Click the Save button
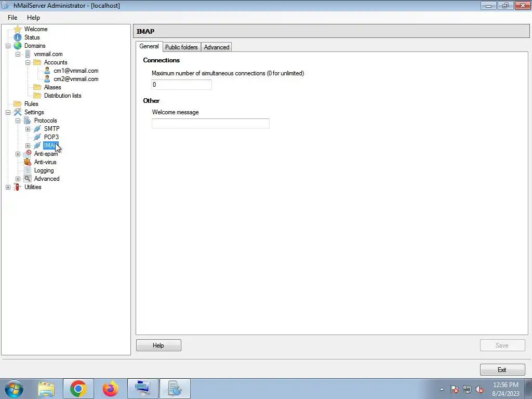The height and width of the screenshot is (399, 532). pos(502,345)
